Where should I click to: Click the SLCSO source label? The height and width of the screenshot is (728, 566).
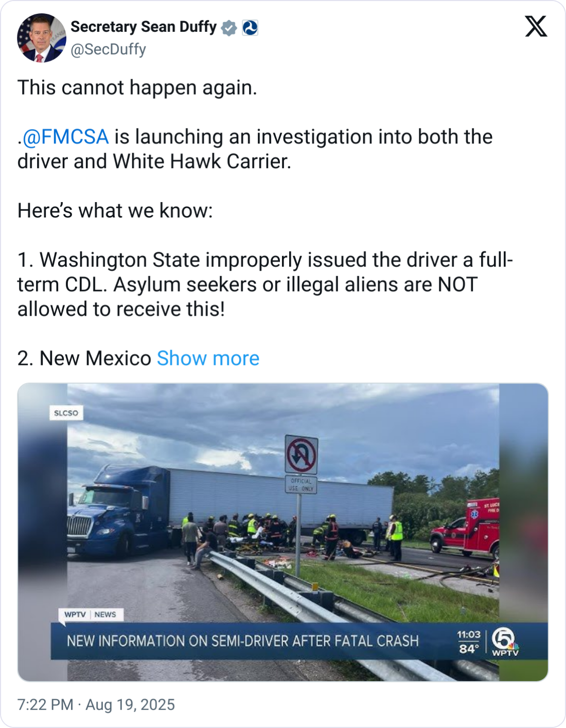coord(66,413)
